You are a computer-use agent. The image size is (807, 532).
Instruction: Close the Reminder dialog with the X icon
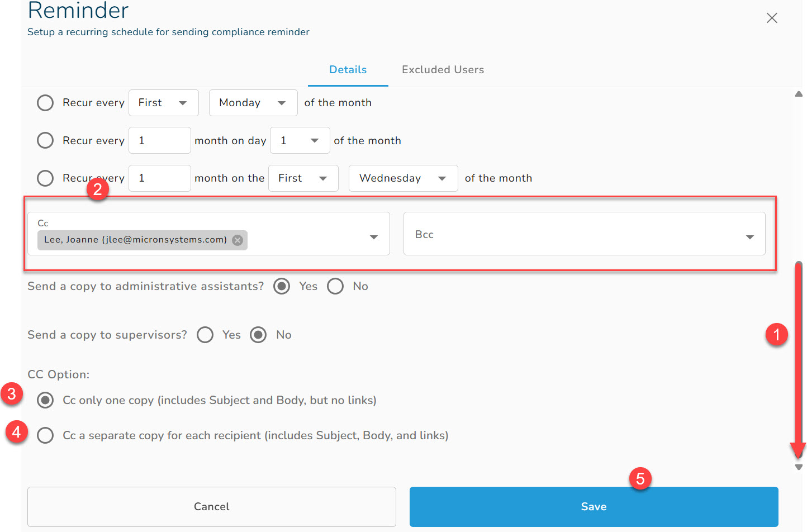772,18
